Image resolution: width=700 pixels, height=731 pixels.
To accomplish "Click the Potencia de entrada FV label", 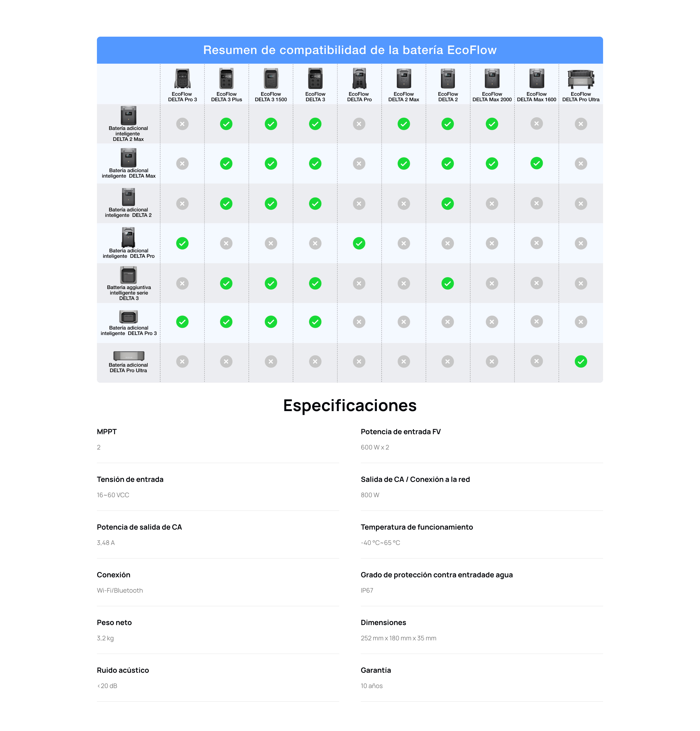I will point(400,431).
